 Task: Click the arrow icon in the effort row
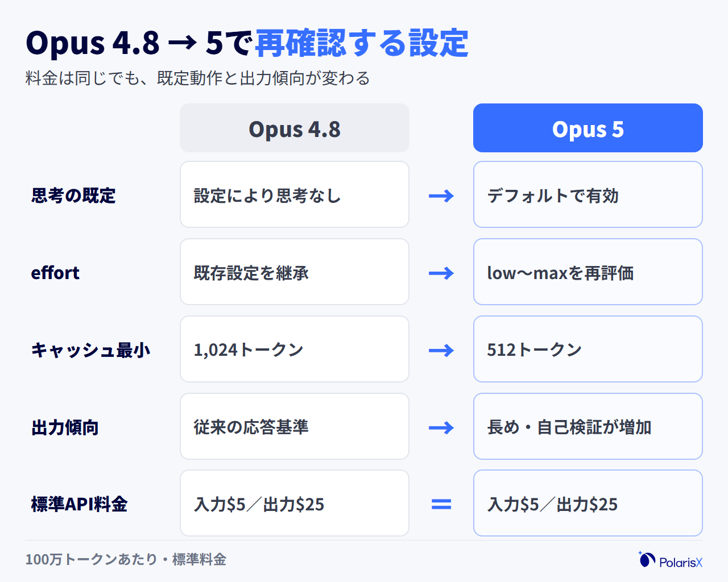pyautogui.click(x=441, y=273)
